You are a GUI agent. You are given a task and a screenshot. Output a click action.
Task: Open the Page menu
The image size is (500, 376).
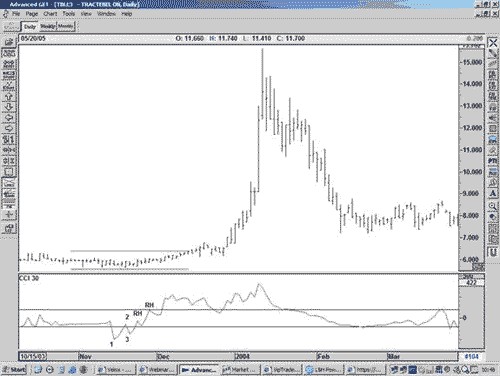click(x=32, y=14)
